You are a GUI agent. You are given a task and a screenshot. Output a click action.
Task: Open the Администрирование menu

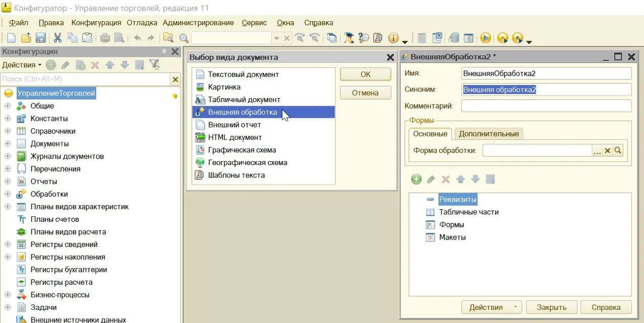[198, 23]
